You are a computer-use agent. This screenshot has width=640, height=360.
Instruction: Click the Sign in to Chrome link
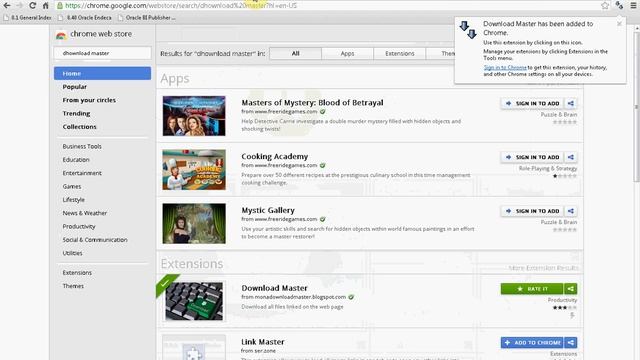(x=505, y=67)
